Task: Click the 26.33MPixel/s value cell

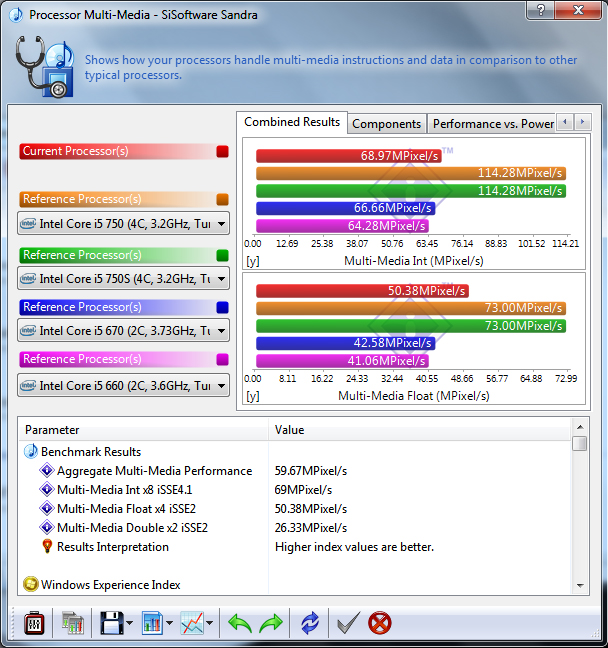Action: 311,528
